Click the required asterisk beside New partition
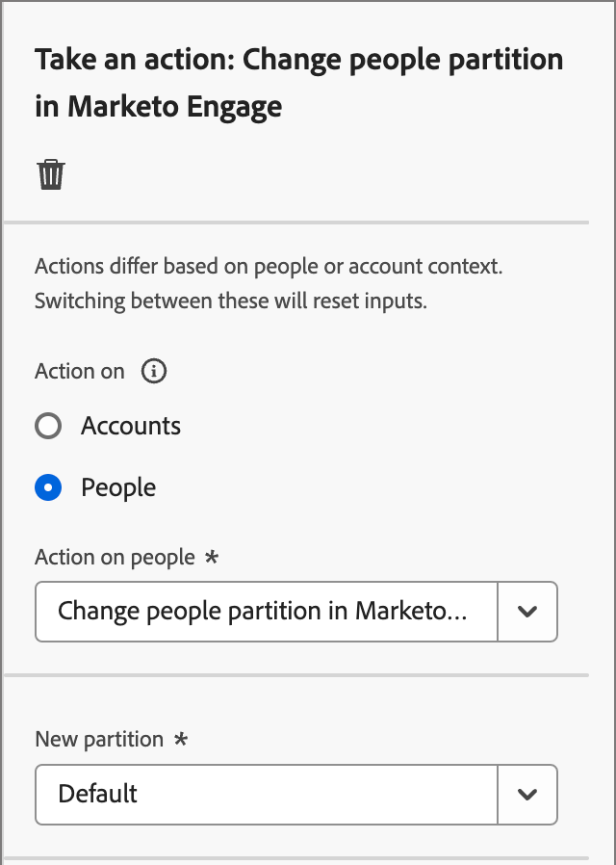Image resolution: width=616 pixels, height=865 pixels. click(180, 739)
